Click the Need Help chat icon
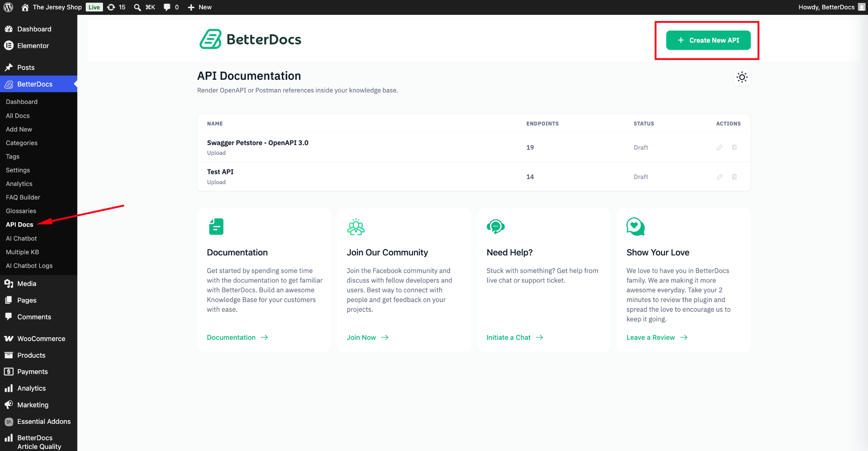This screenshot has width=868, height=451. [x=496, y=227]
